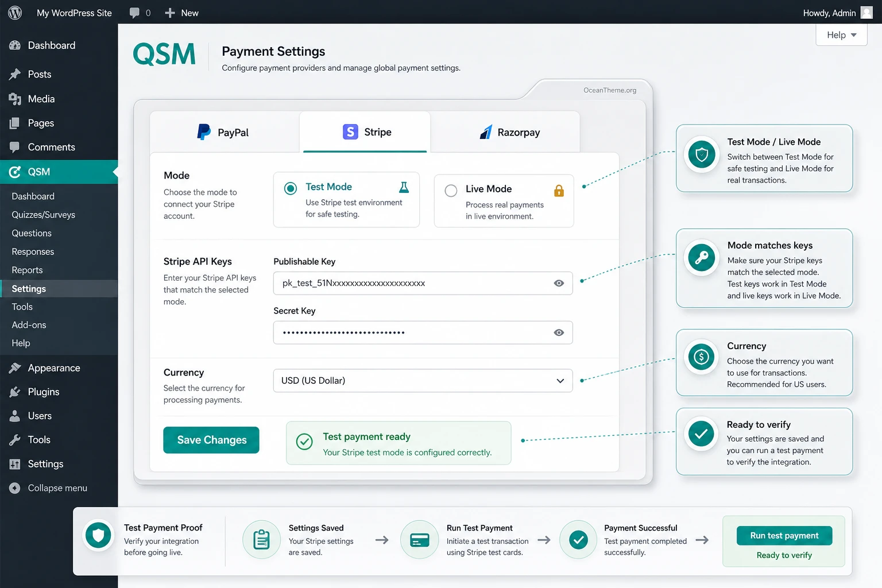Viewport: 882px width, 588px height.
Task: Open the comments bubble icon in admin bar
Action: [x=134, y=13]
